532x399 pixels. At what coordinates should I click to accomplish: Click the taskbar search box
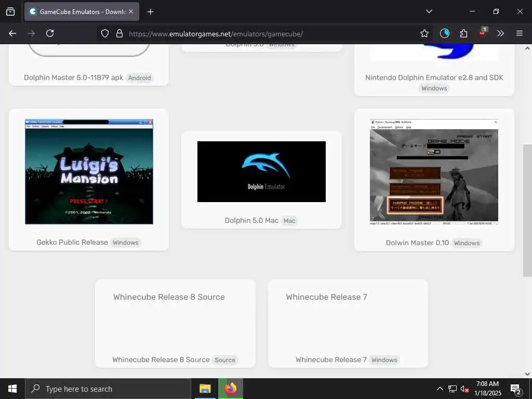click(x=108, y=389)
